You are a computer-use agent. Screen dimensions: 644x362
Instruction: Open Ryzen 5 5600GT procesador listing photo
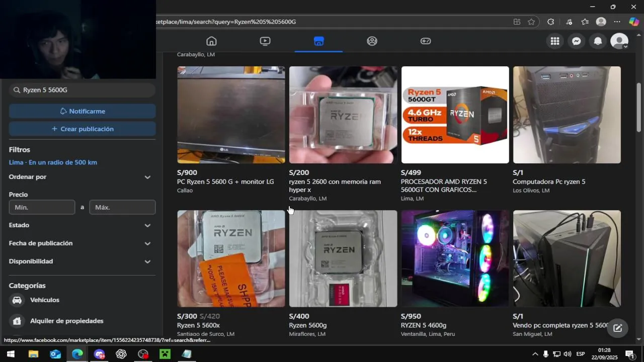(x=455, y=115)
